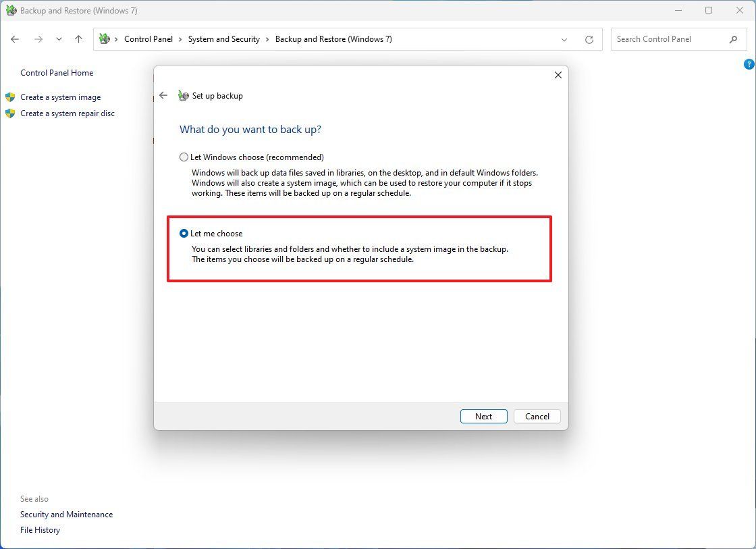This screenshot has width=756, height=549.
Task: Select the Let me choose option
Action: (184, 233)
